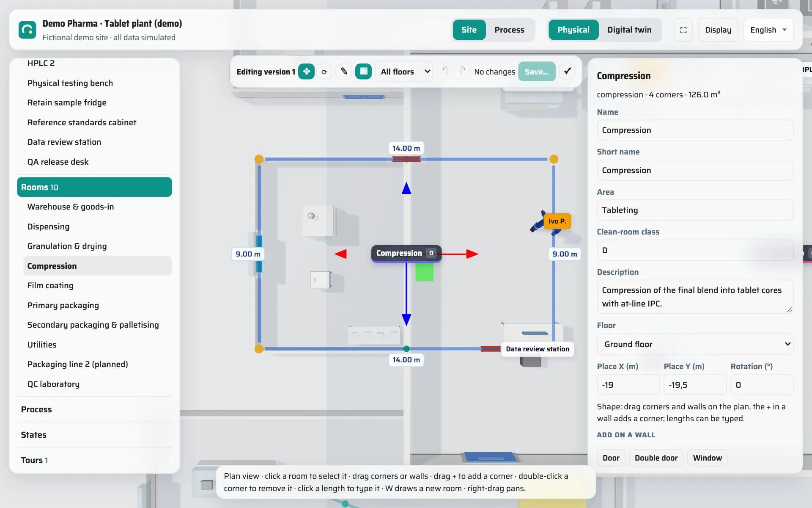Add a Window on a wall
This screenshot has width=812, height=508.
click(x=707, y=458)
